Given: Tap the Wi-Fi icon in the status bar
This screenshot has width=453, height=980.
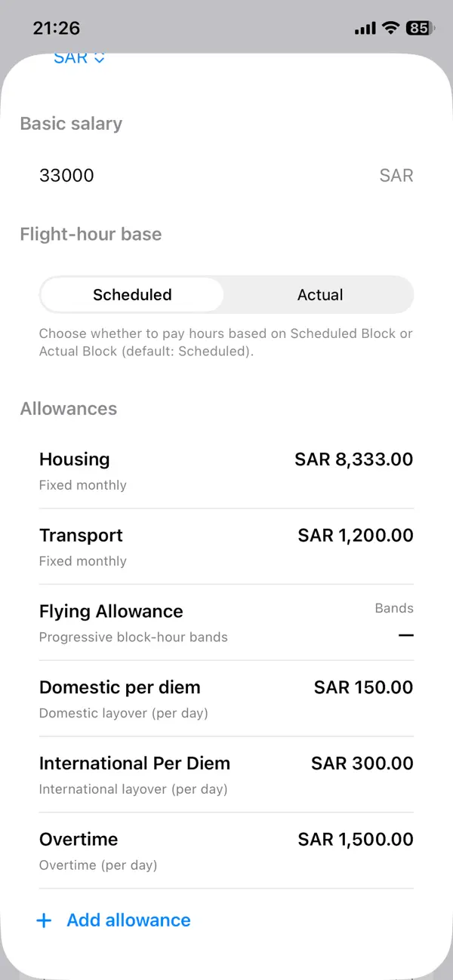Looking at the screenshot, I should (x=390, y=28).
